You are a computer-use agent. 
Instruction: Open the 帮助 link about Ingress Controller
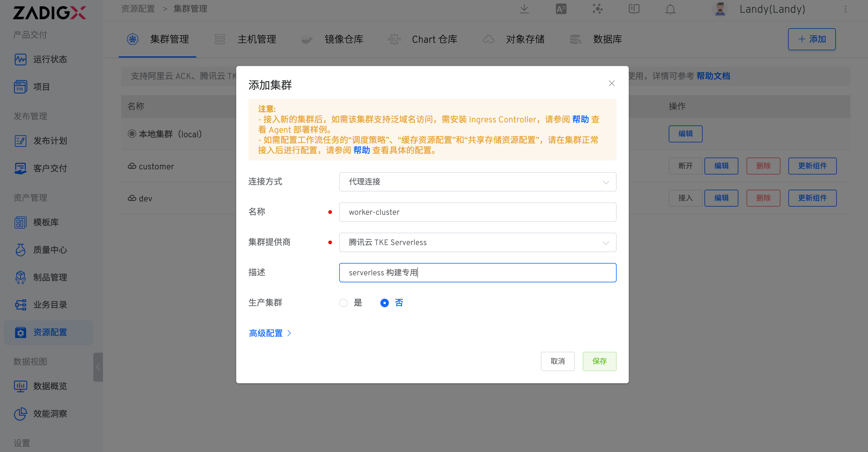(x=580, y=119)
